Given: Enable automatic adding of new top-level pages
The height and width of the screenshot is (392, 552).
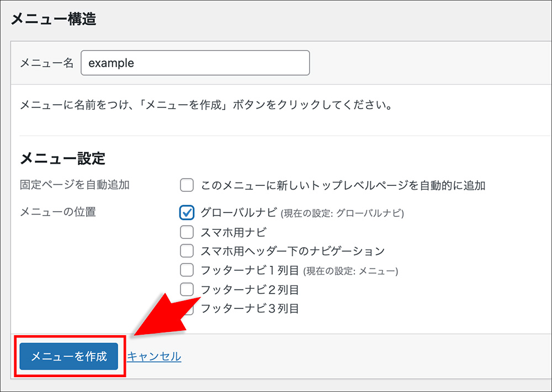Looking at the screenshot, I should pos(187,185).
